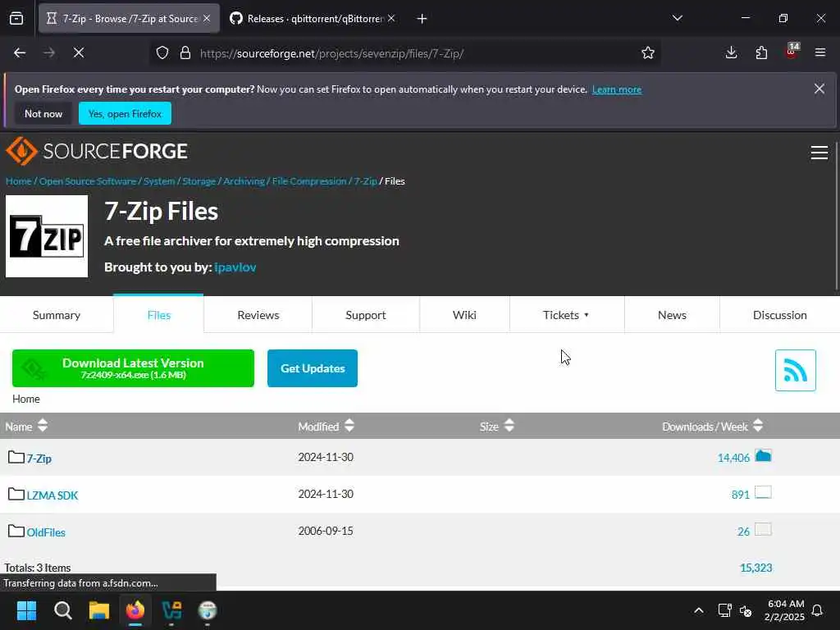Open the tracking protection shield icon
Viewport: 840px width, 630px height.
click(x=162, y=52)
